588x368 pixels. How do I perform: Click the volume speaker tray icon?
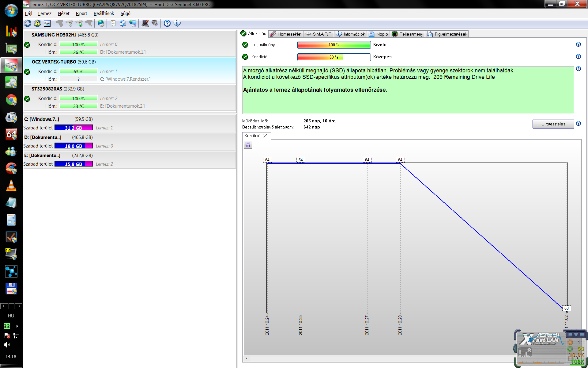tap(7, 345)
